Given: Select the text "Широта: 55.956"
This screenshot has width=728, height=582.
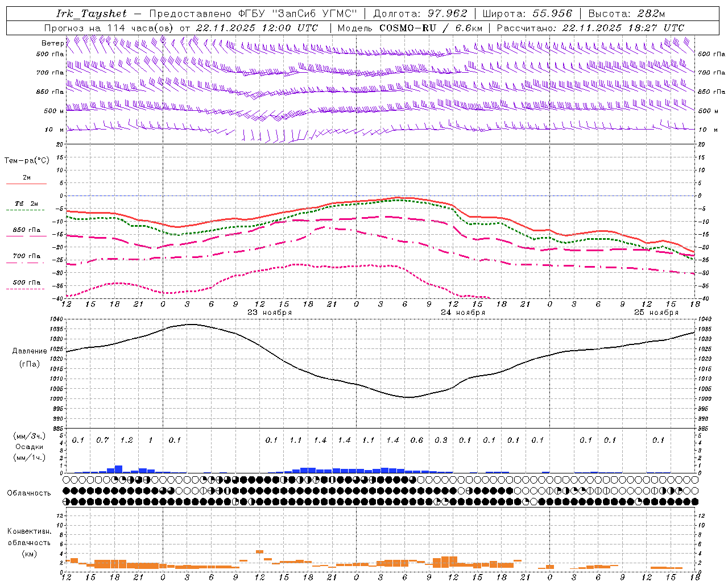Looking at the screenshot, I should pos(527,14).
